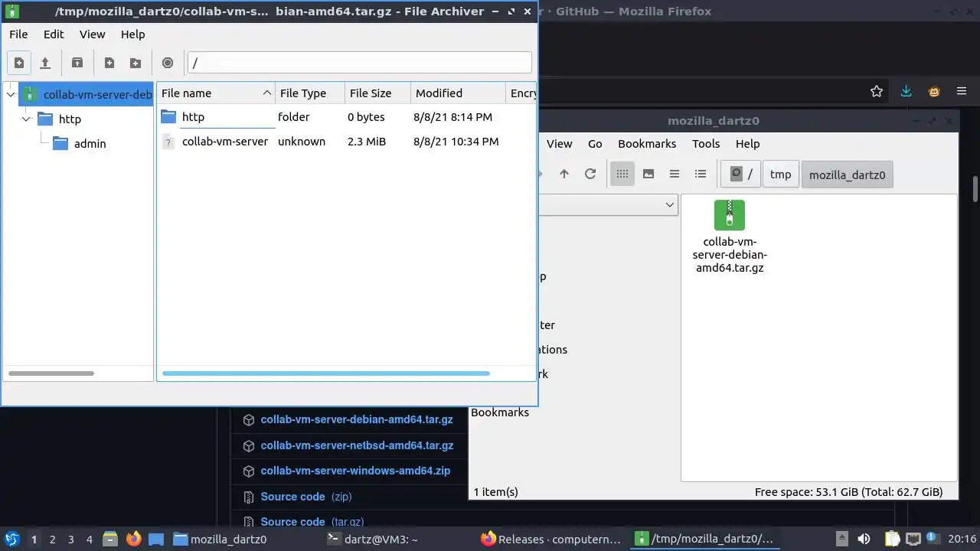Open the side pane mode dropdown
Image resolution: width=980 pixels, height=551 pixels.
point(670,205)
